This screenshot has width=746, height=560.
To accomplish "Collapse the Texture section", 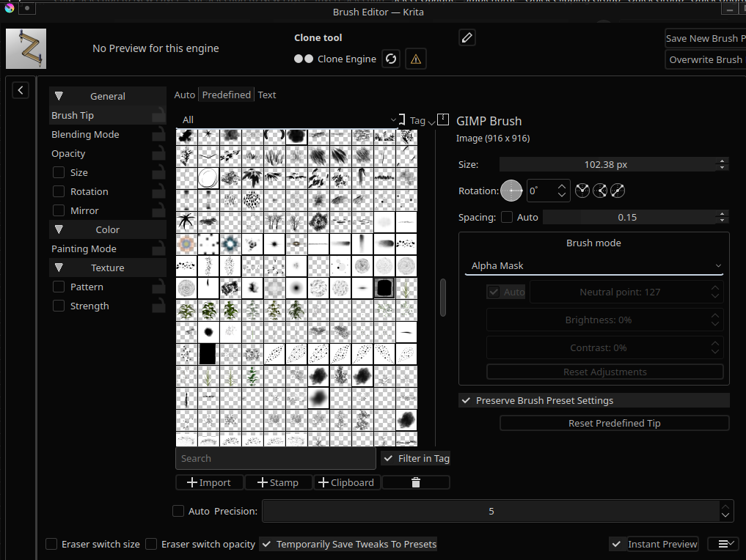I will [59, 268].
